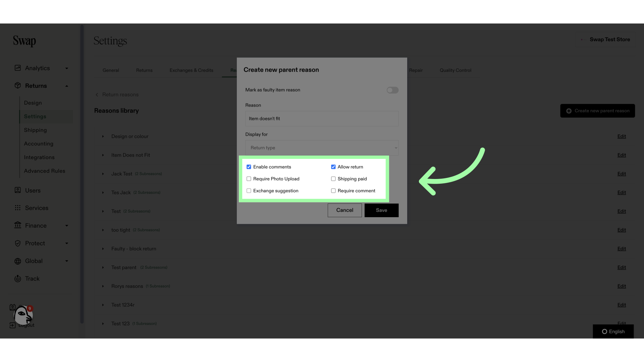Click the Cancel button
644x362 pixels.
pos(345,210)
